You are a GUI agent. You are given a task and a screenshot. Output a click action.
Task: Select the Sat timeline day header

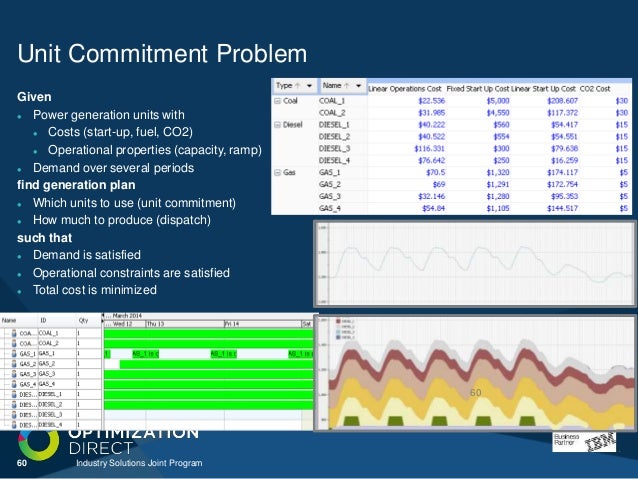(307, 324)
